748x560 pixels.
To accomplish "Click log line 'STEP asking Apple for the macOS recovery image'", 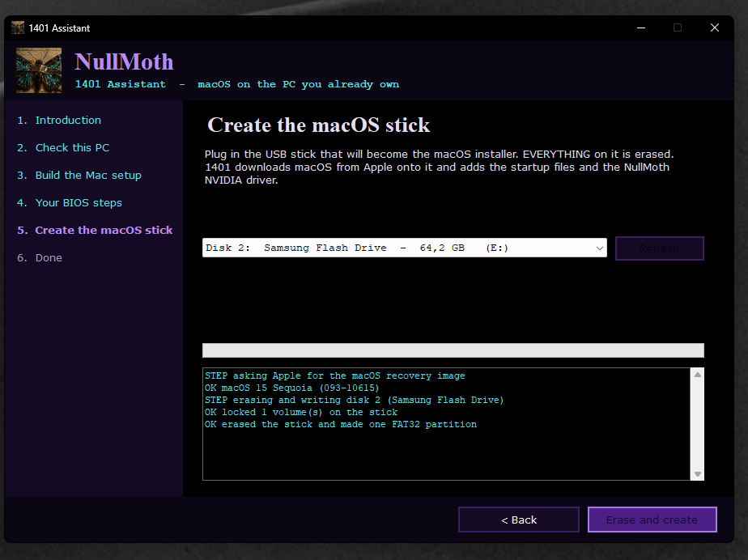I will pyautogui.click(x=335, y=375).
